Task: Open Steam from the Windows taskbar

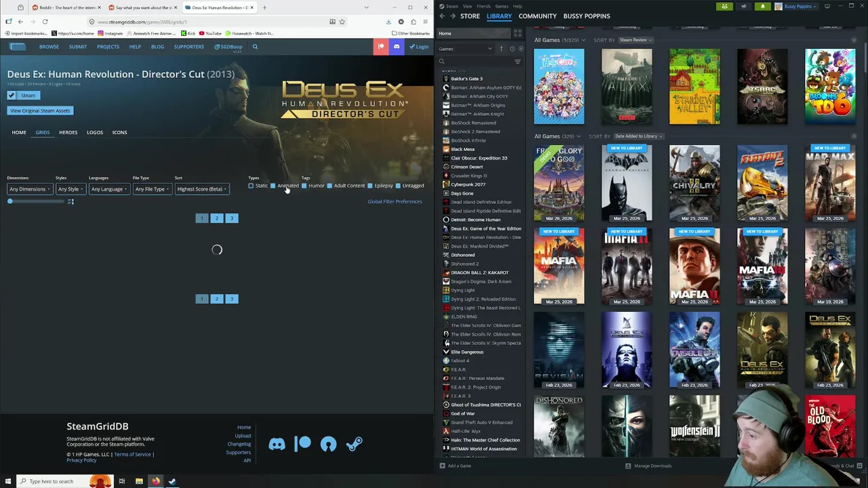Action: pos(172,481)
